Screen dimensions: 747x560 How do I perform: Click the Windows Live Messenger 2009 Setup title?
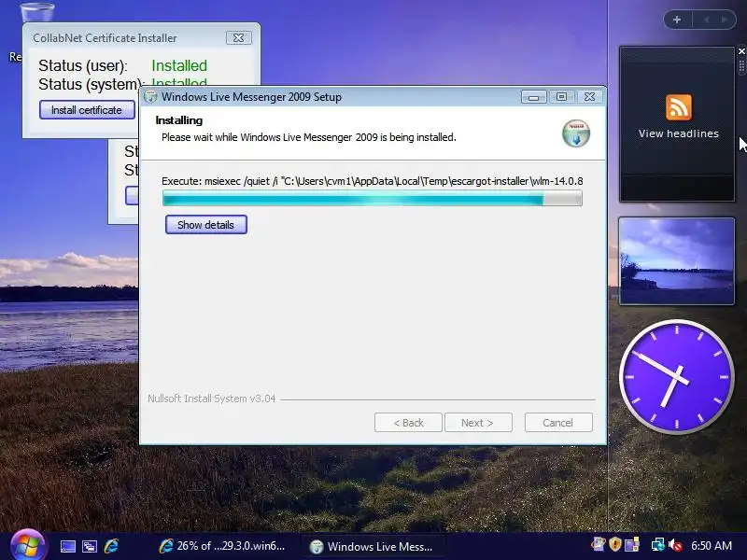tap(251, 97)
